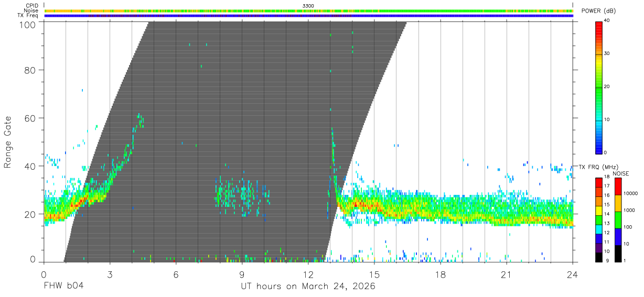Image resolution: width=644 pixels, height=297 pixels.
Task: Click the 24 tick on UT hours axis
Action: click(x=573, y=274)
